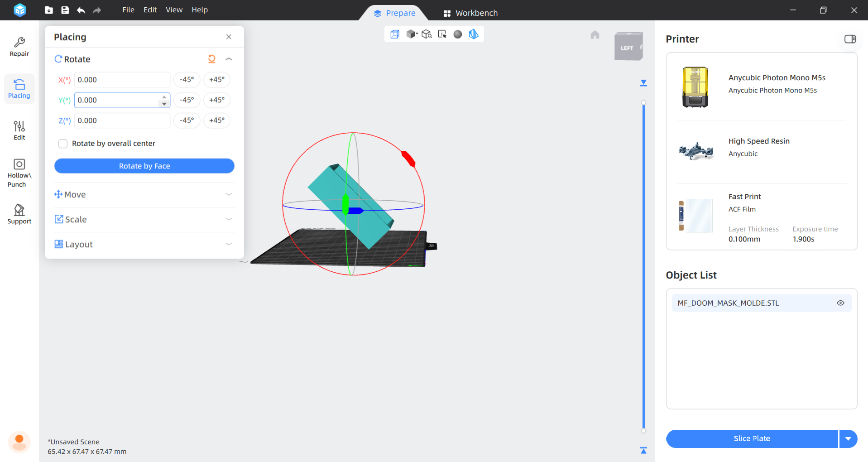Open the File menu

click(x=128, y=10)
